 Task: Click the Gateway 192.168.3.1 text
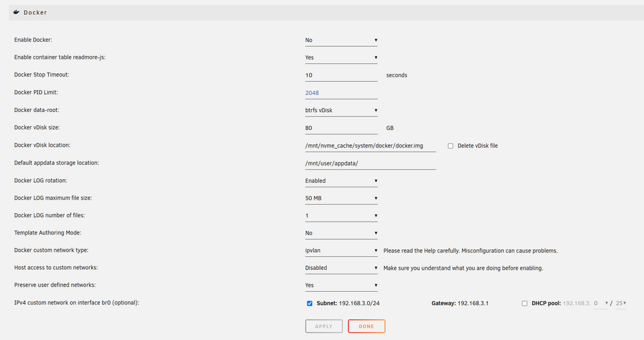[x=460, y=303]
